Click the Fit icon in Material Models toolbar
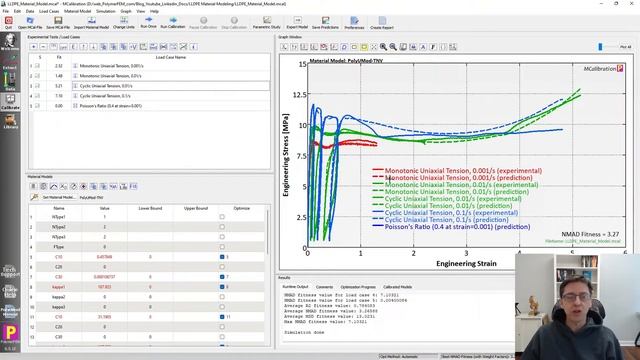Viewport: 640px width, 360px height. (133, 187)
